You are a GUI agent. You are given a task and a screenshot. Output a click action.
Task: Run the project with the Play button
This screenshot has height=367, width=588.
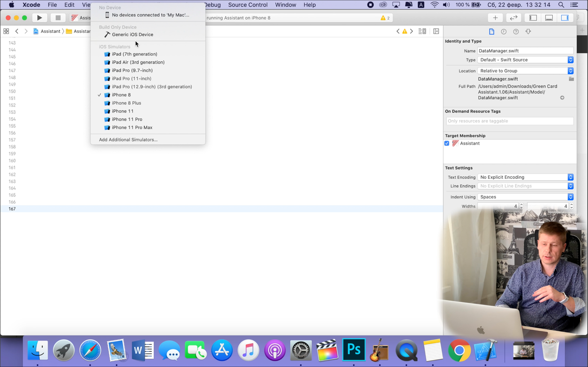(39, 18)
